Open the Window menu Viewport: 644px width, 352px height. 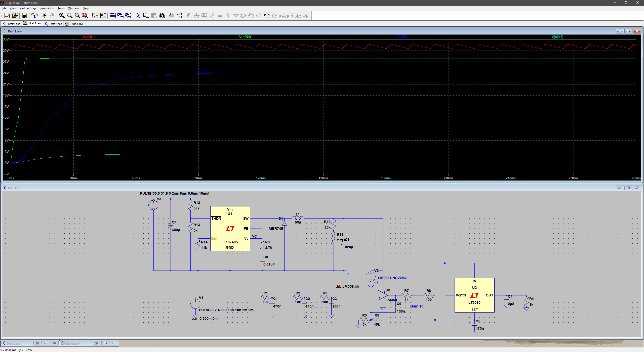74,8
